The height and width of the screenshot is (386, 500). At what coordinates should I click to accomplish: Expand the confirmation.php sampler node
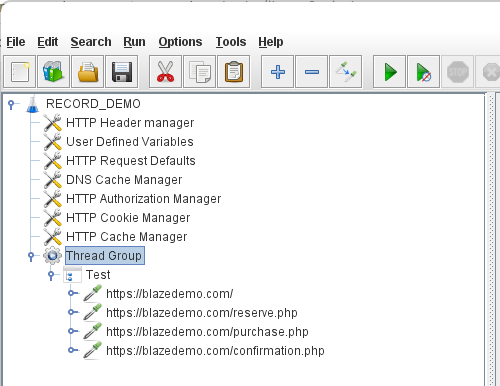point(73,350)
